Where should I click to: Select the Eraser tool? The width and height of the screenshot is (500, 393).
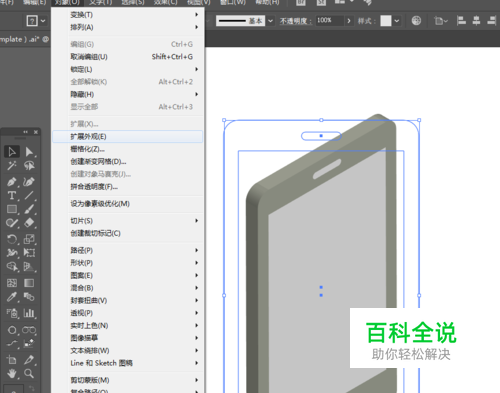[x=29, y=223]
